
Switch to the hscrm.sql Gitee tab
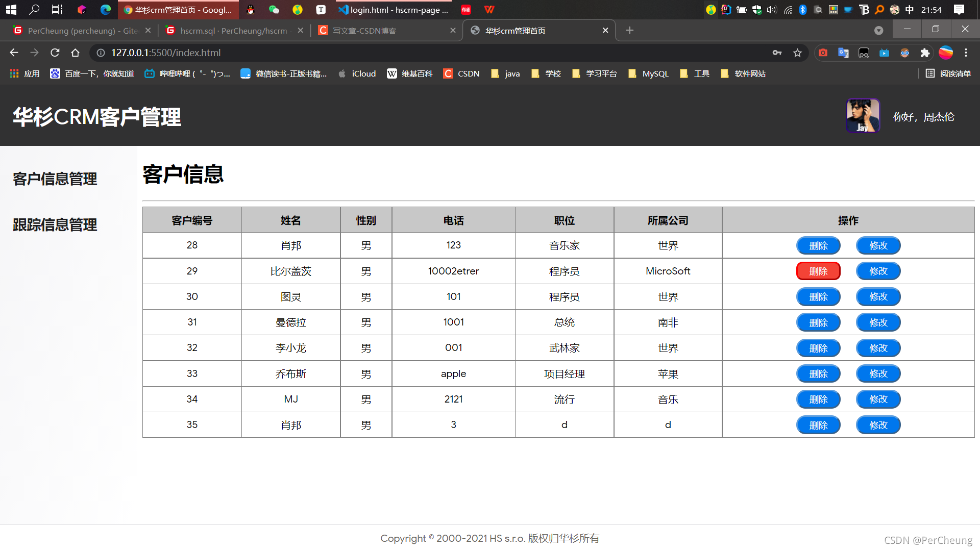(x=233, y=31)
